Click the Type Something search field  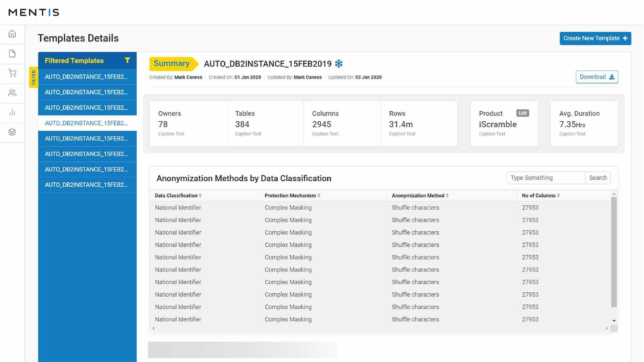(546, 178)
